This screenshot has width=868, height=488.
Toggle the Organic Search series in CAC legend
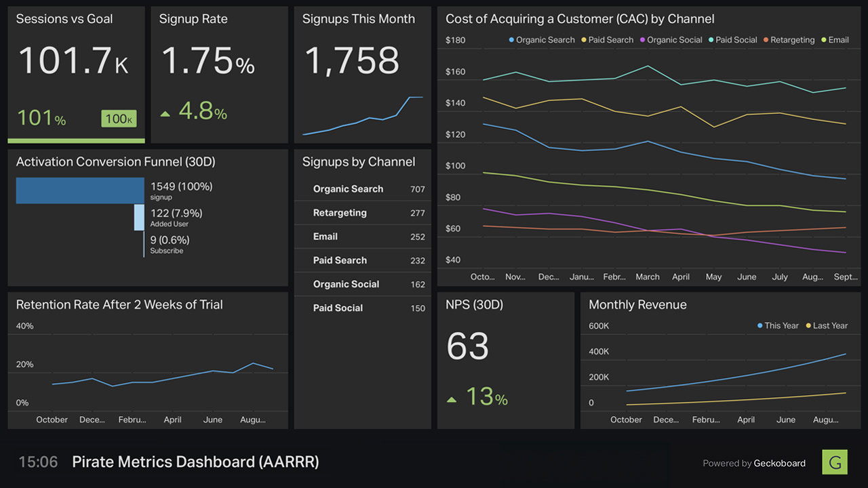(x=542, y=40)
